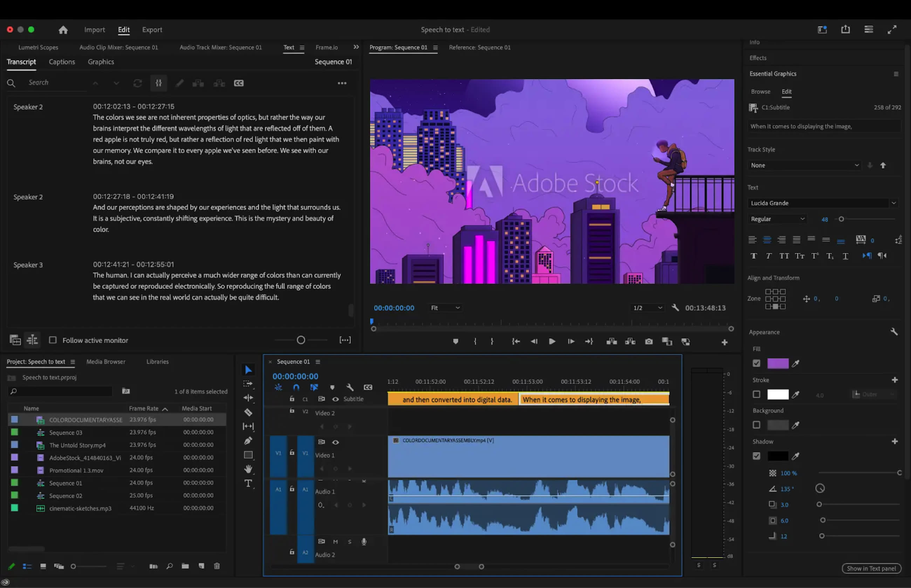
Task: Open the Track Style None dropdown
Action: (804, 165)
